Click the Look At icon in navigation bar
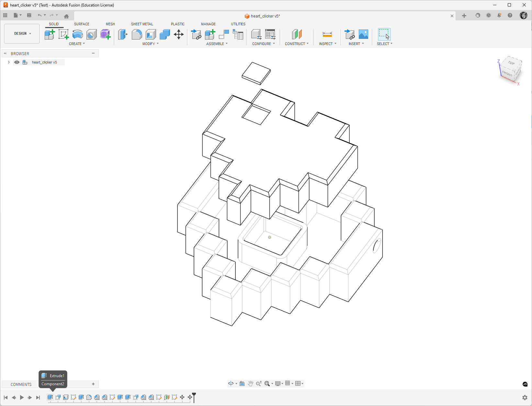The image size is (532, 406). tap(242, 383)
